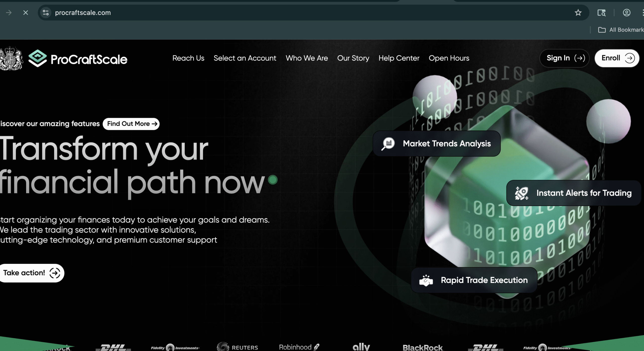
Task: Click the royal coat of arms emblem
Action: pos(11,58)
